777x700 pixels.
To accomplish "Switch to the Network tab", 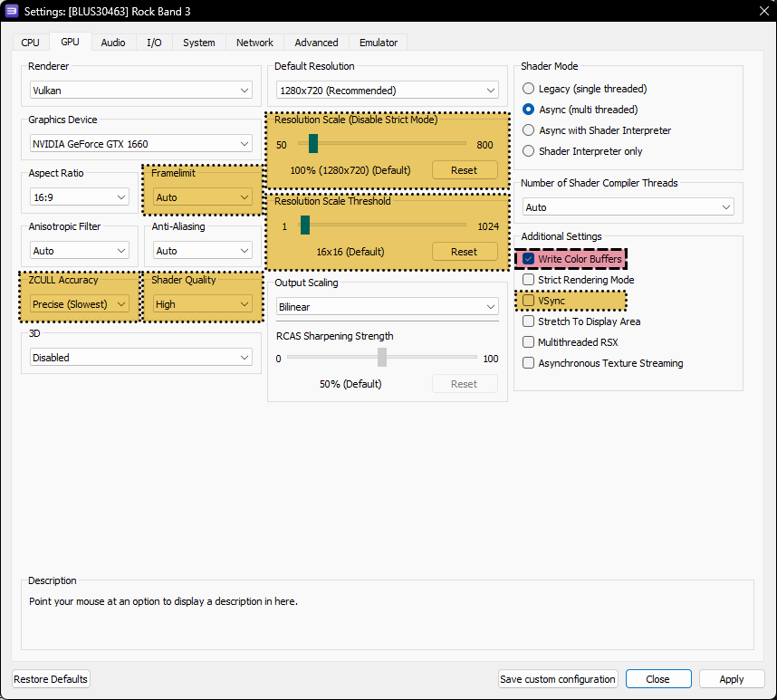I will click(x=254, y=43).
